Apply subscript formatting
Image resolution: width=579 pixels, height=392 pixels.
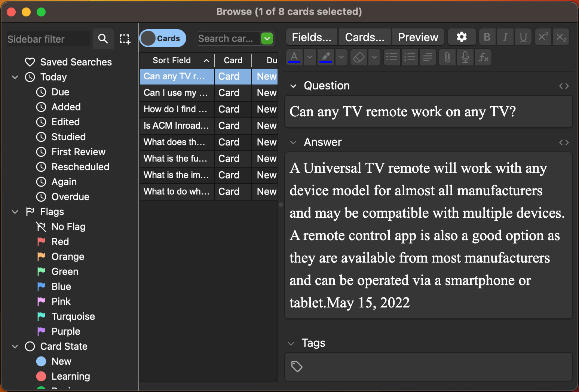(x=561, y=37)
